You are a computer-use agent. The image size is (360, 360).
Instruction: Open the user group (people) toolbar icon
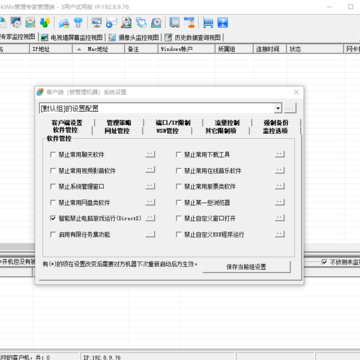point(45,23)
